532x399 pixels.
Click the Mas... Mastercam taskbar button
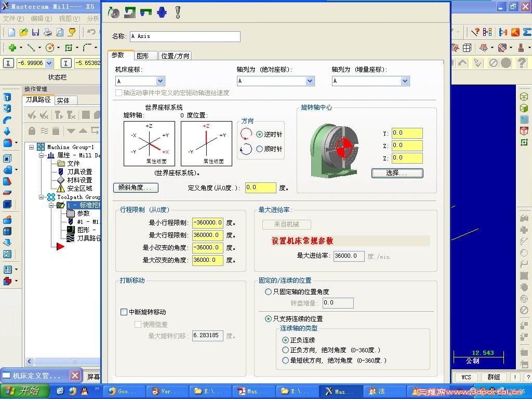(341, 391)
